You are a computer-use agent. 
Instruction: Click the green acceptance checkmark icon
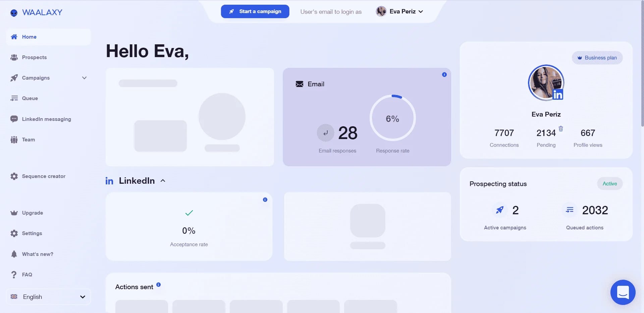point(189,213)
